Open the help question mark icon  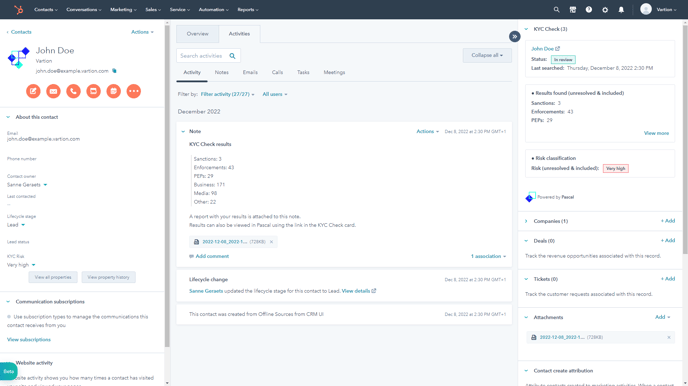click(x=589, y=10)
